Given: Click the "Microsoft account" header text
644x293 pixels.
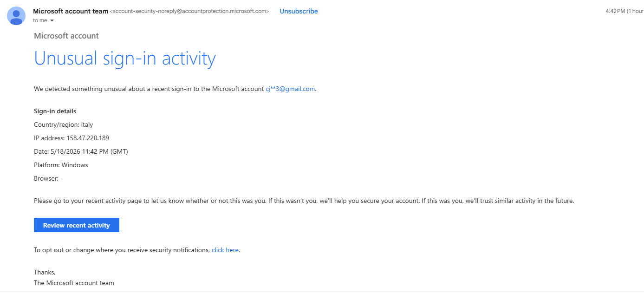Looking at the screenshot, I should click(66, 36).
